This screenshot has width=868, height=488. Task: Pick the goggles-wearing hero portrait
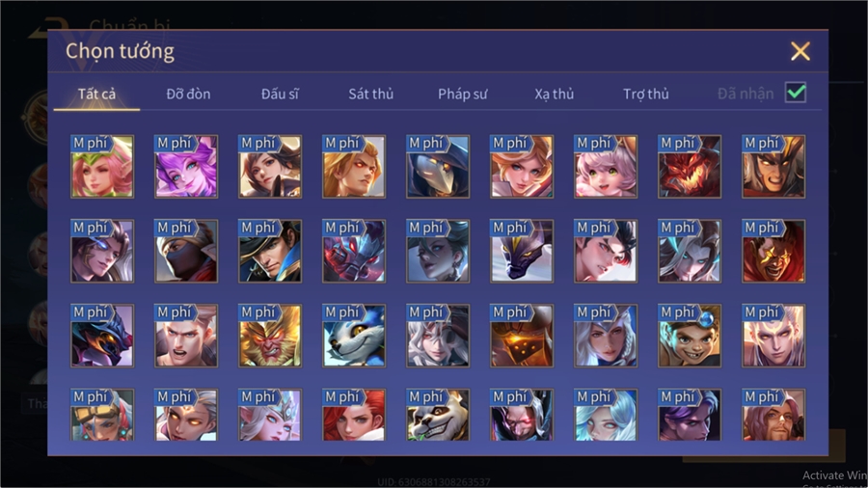coord(102,415)
